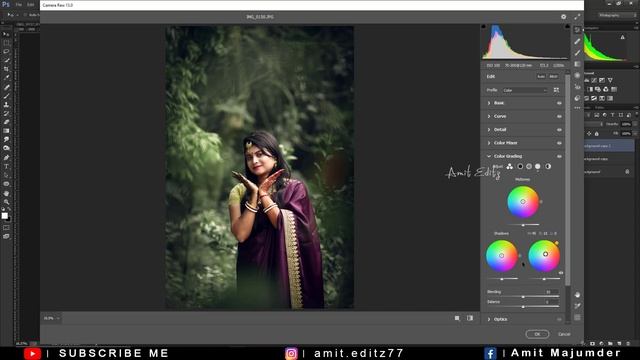This screenshot has height=360, width=640.
Task: Open the Profile dropdown
Action: [x=524, y=90]
